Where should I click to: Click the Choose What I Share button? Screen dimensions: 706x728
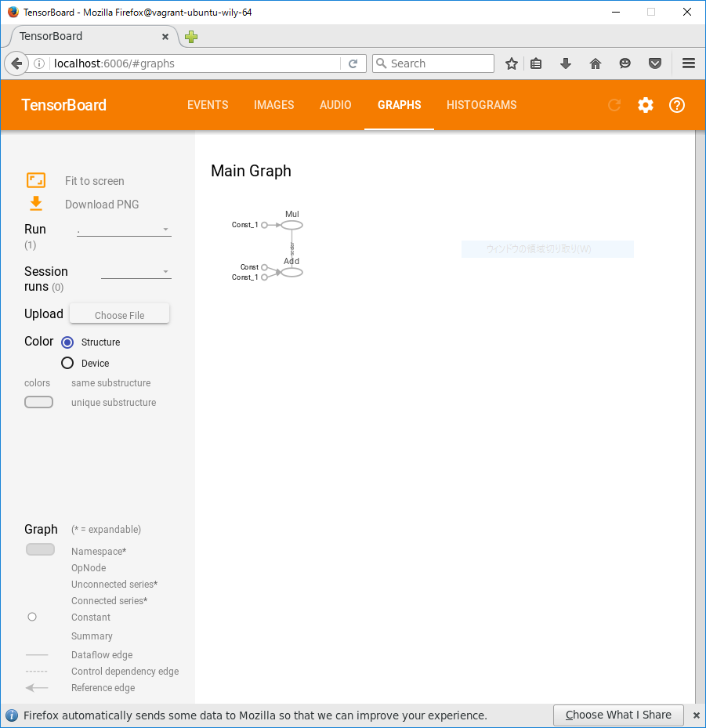618,715
